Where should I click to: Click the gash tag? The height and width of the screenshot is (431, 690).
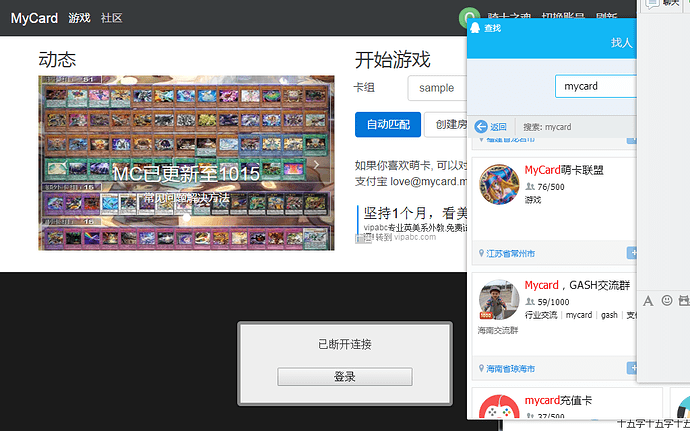pyautogui.click(x=609, y=315)
